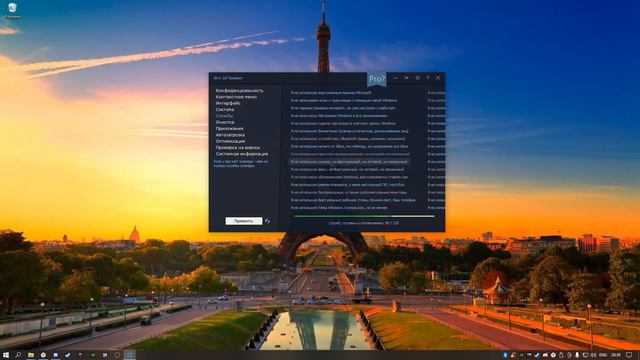Image resolution: width=640 pixels, height=360 pixels.
Task: Open Проверка на вирусы section
Action: coord(238,147)
